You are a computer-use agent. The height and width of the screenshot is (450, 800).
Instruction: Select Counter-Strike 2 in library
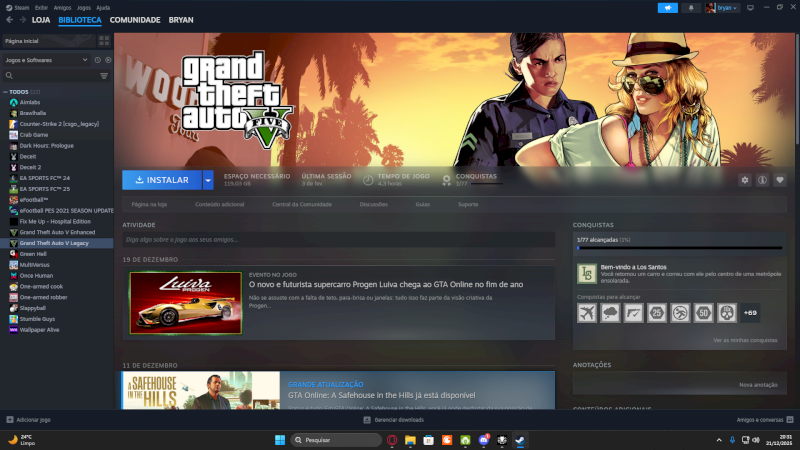pyautogui.click(x=59, y=124)
